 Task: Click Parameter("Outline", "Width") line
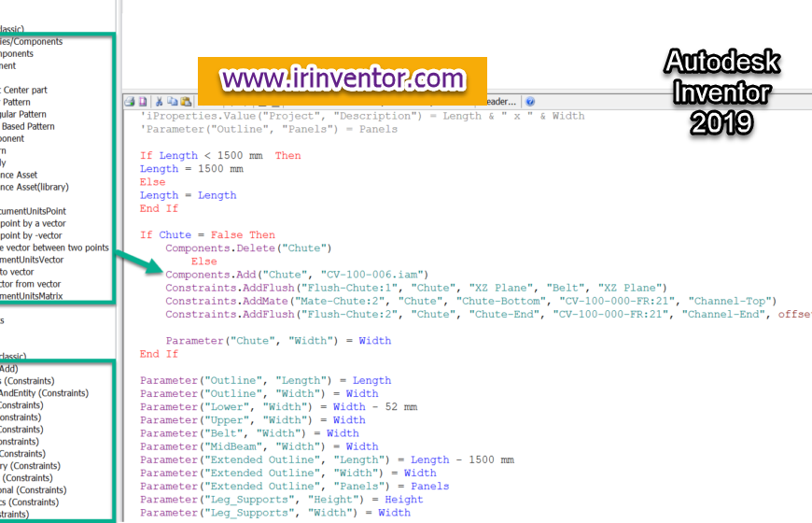point(259,394)
